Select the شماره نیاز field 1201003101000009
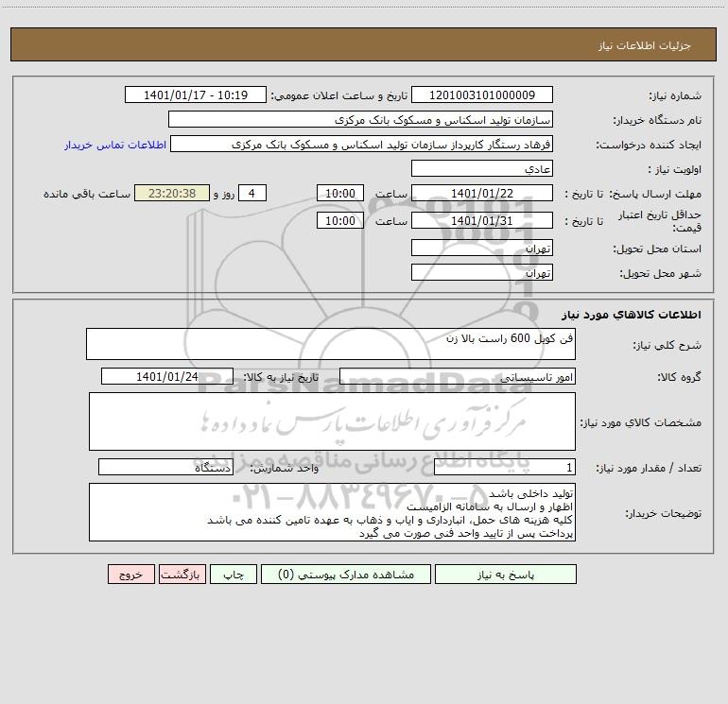Viewport: 728px width, 704px height. pos(482,94)
